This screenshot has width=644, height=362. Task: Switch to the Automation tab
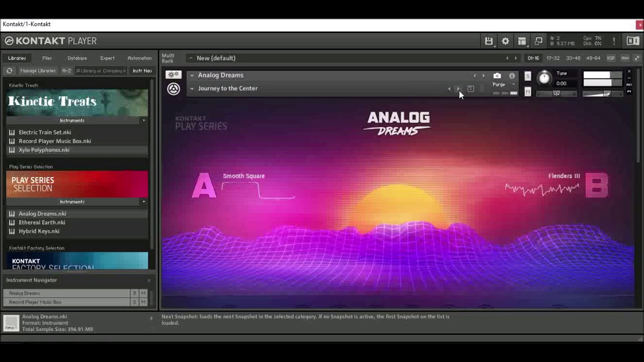139,58
